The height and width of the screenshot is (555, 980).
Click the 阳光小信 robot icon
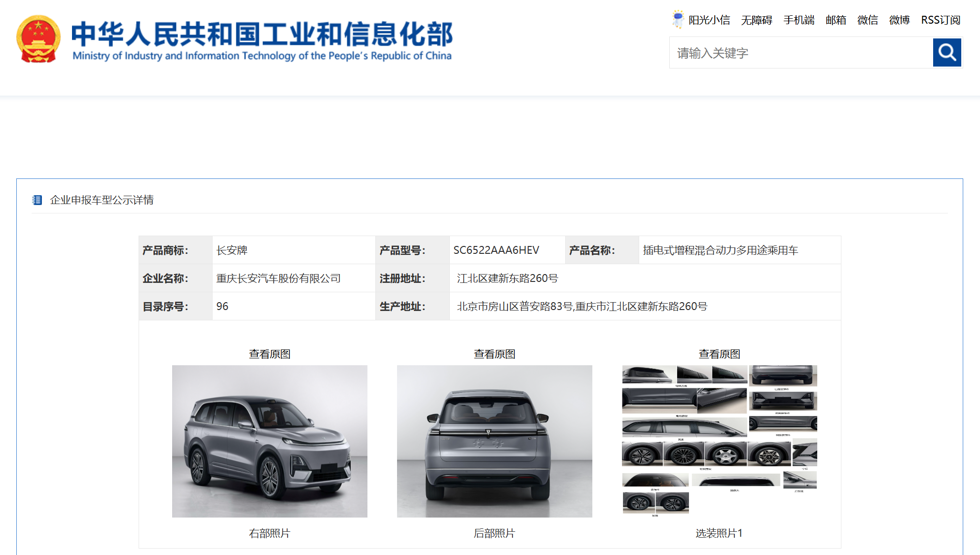tap(678, 19)
